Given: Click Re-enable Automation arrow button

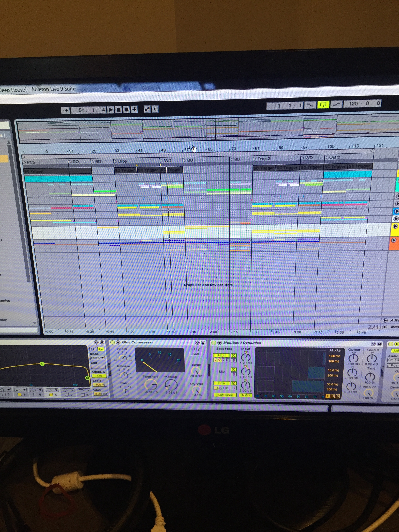Looking at the screenshot, I should point(155,109).
